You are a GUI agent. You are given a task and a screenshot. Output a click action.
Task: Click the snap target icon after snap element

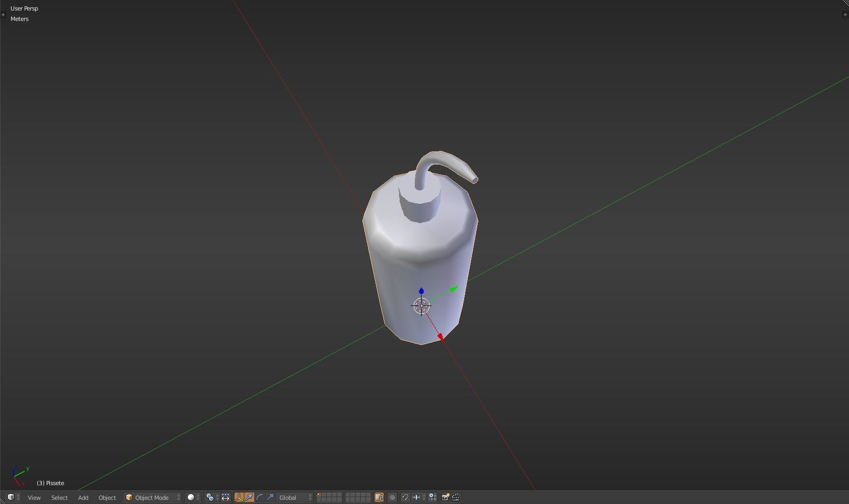tap(433, 497)
